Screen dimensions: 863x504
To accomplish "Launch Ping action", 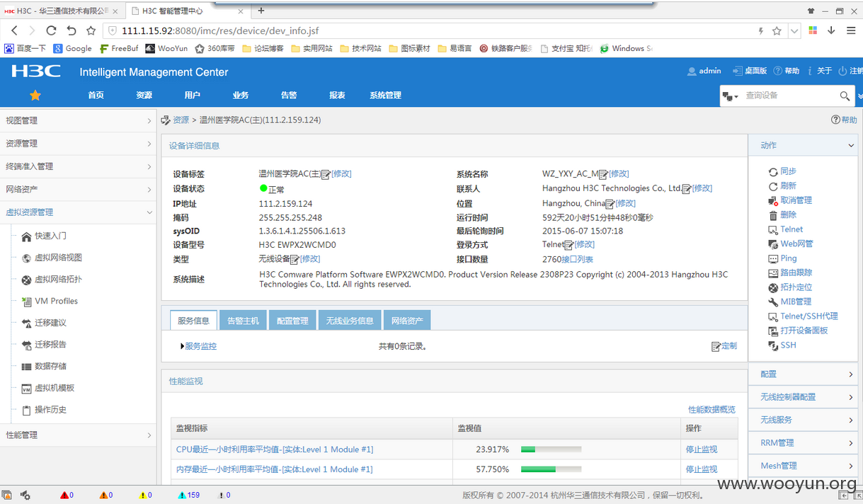I will 789,258.
